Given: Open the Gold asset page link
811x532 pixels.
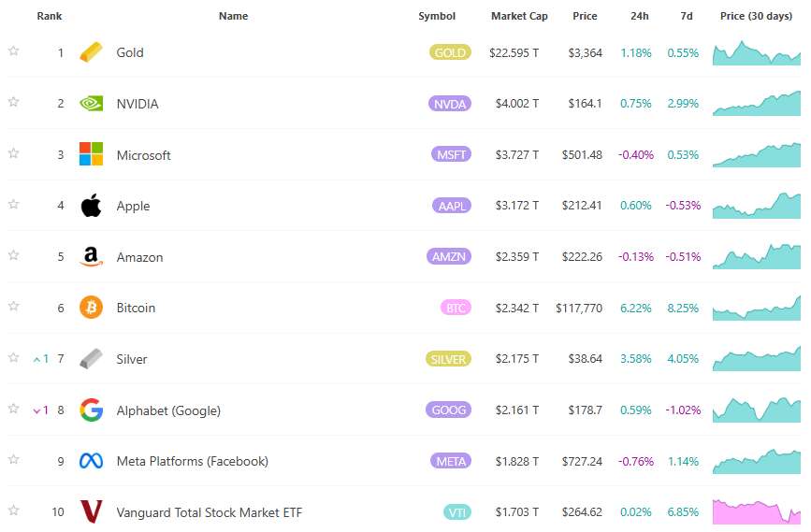Looking at the screenshot, I should pyautogui.click(x=130, y=52).
